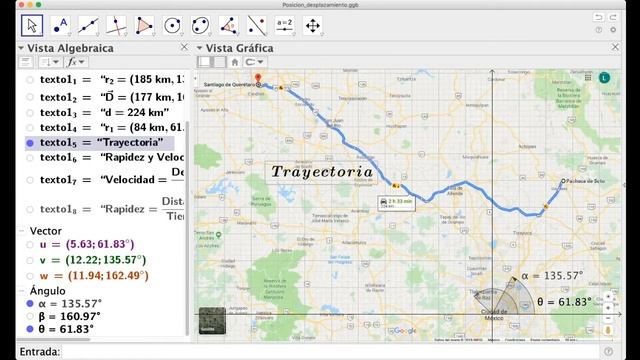Viewport: 640px width, 360px height.
Task: Toggle grid display in Graphics view
Action: coord(220,62)
